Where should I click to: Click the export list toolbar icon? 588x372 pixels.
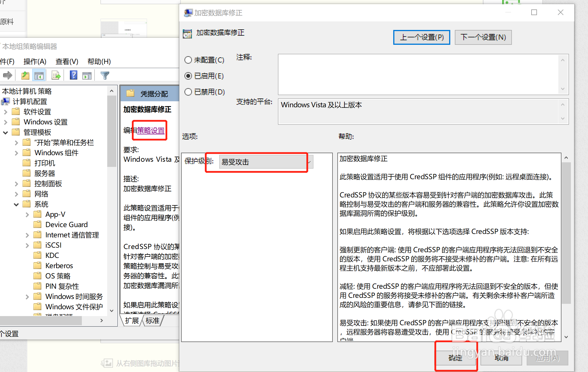56,75
